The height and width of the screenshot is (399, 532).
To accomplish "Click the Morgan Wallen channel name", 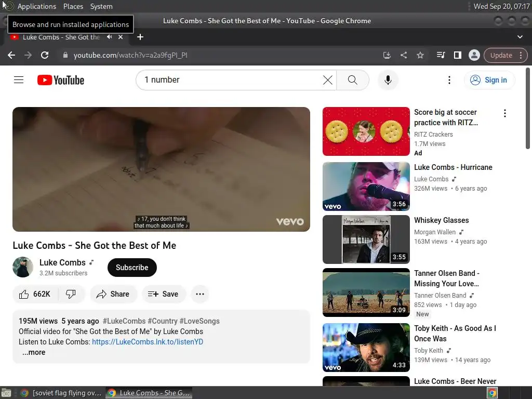I will (435, 232).
